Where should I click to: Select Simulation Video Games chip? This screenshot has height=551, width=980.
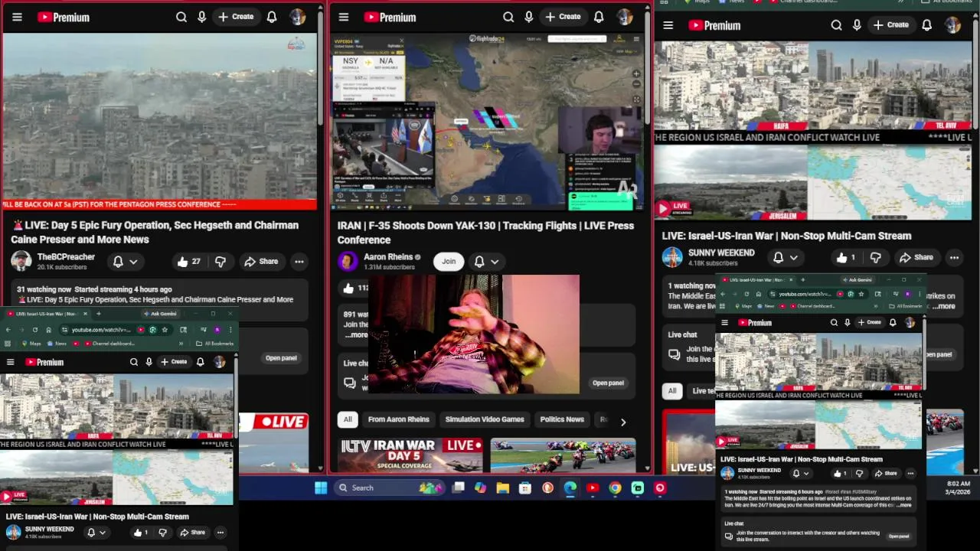485,419
